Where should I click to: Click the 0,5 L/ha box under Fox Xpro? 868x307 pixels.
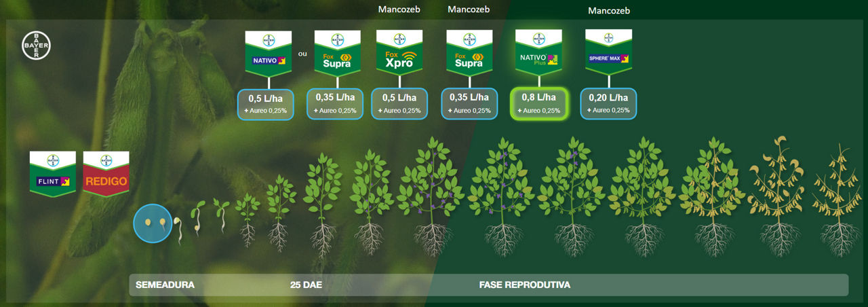point(399,104)
